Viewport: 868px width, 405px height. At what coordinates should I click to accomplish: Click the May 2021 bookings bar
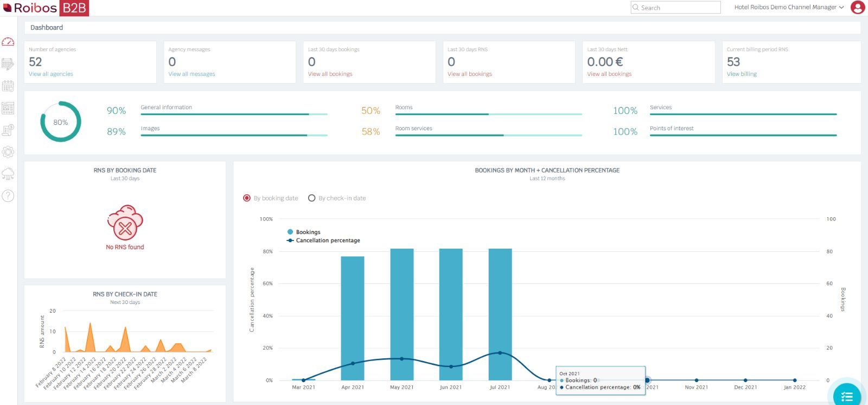coord(402,314)
